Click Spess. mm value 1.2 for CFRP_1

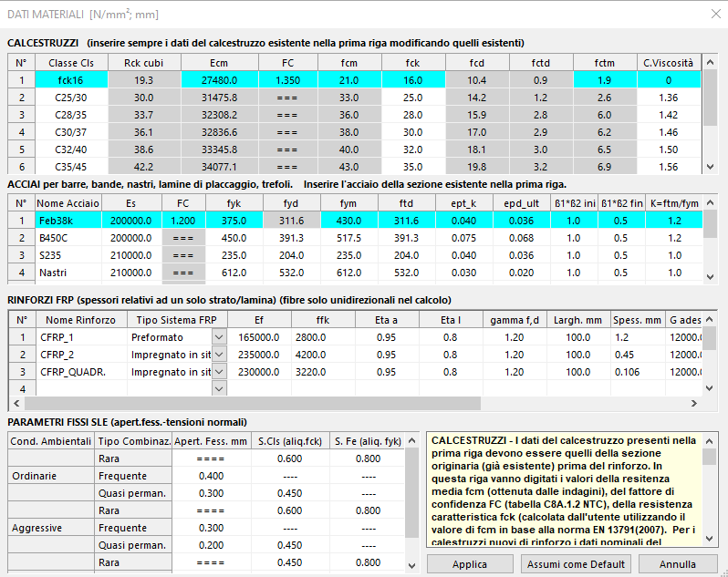(x=638, y=337)
